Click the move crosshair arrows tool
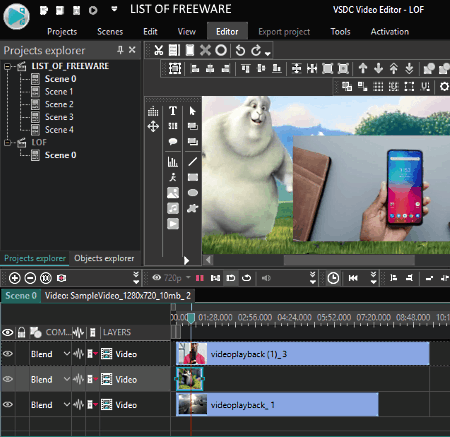Image resolution: width=450 pixels, height=437 pixels. point(153,126)
